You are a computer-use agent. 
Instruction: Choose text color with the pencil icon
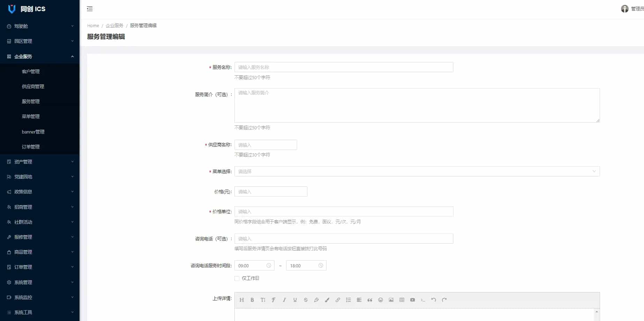(x=316, y=300)
